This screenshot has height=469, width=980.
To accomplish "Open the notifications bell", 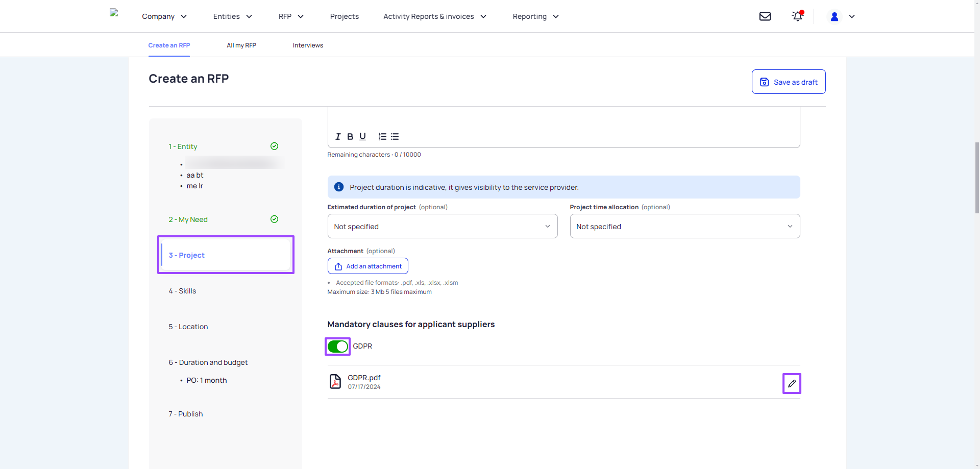I will pos(797,16).
